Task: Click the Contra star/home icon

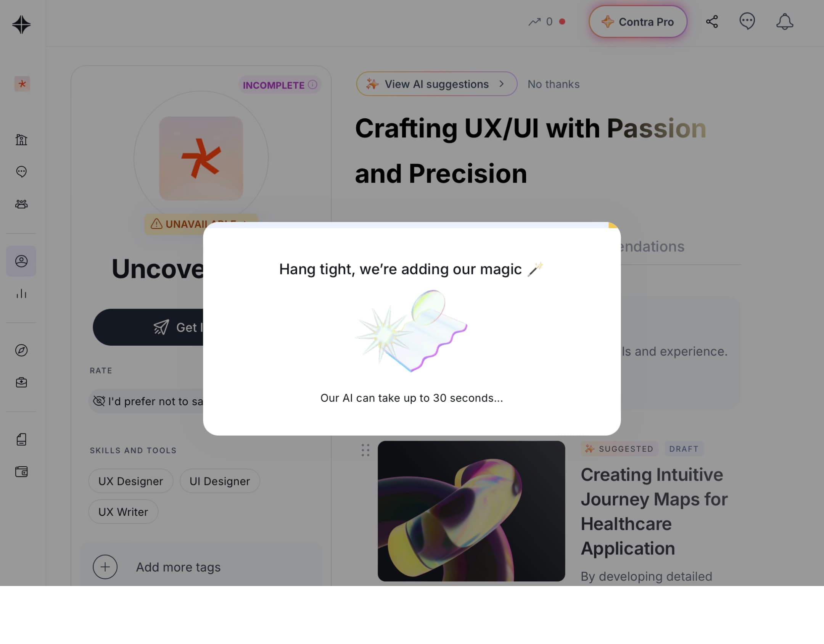Action: click(x=21, y=23)
